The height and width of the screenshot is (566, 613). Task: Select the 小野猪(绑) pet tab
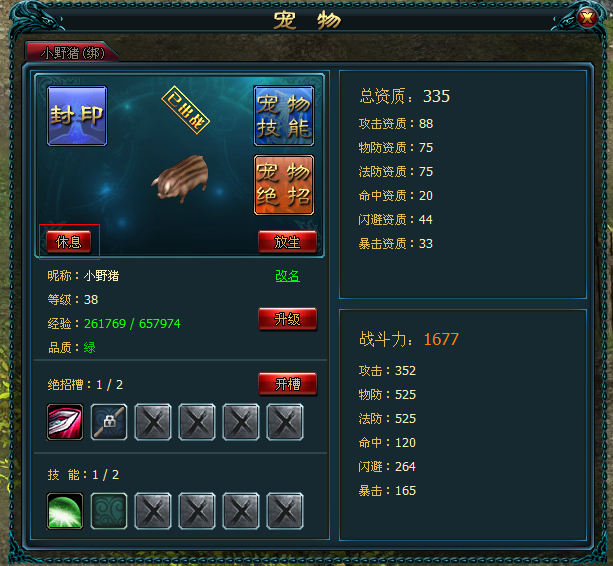(72, 52)
